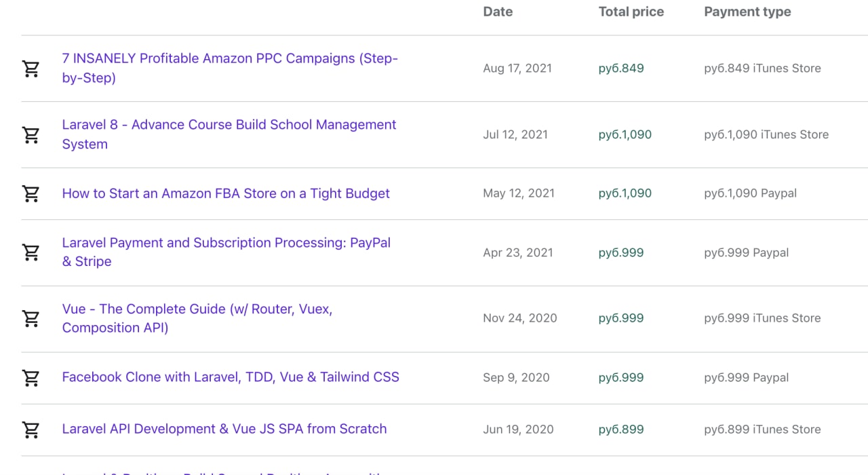Viewport: 868px width, 475px height.
Task: Click the Payment type column header
Action: (747, 12)
